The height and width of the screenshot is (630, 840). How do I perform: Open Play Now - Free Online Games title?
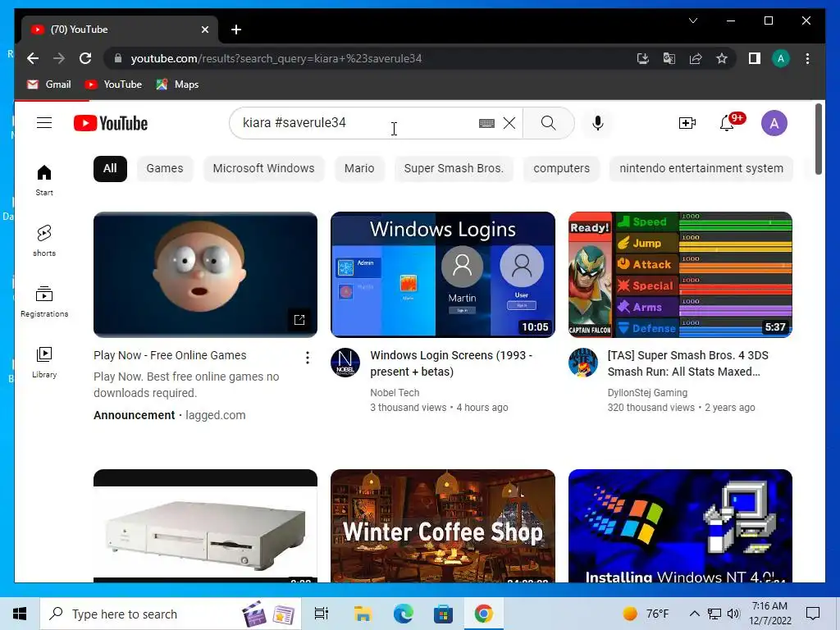point(170,355)
